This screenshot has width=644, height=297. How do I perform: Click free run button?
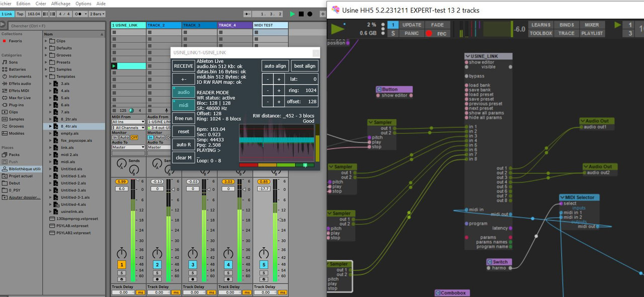click(x=184, y=118)
